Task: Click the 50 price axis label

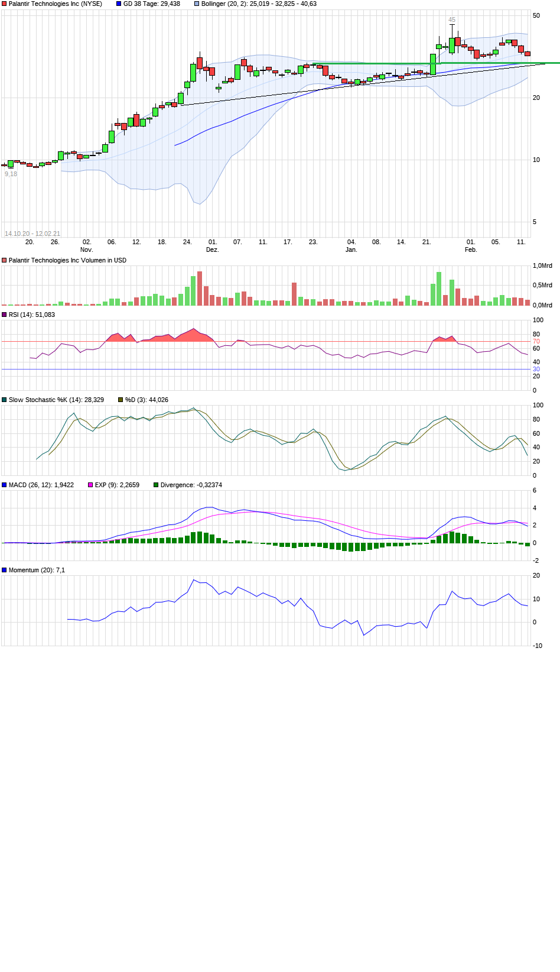Action: (x=536, y=16)
